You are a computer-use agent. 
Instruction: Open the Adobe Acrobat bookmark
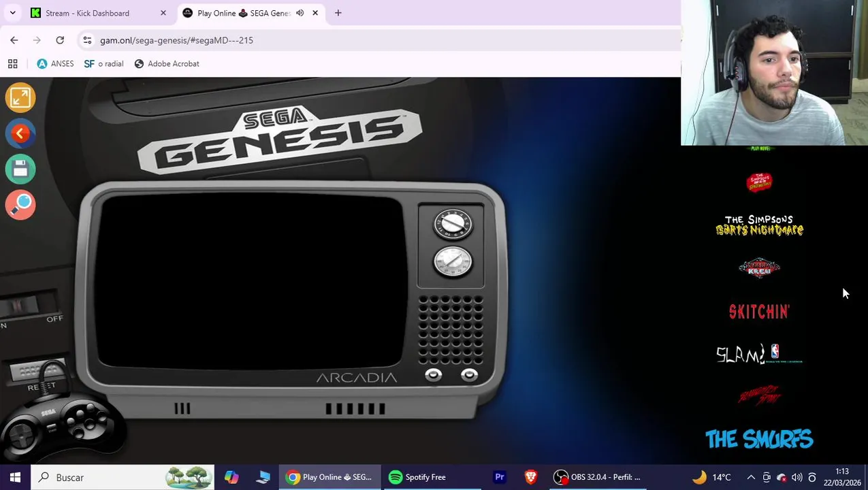point(167,63)
